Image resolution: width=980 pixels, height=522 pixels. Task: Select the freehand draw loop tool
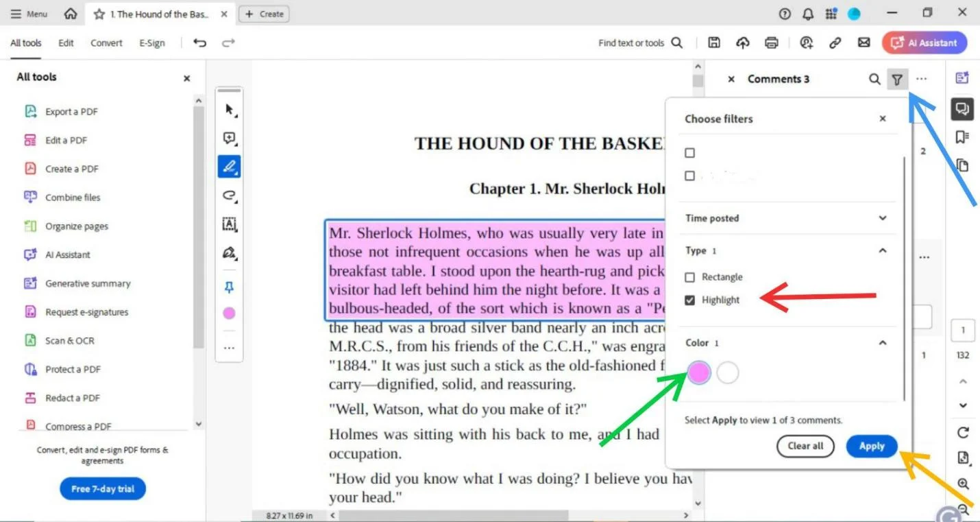(229, 195)
